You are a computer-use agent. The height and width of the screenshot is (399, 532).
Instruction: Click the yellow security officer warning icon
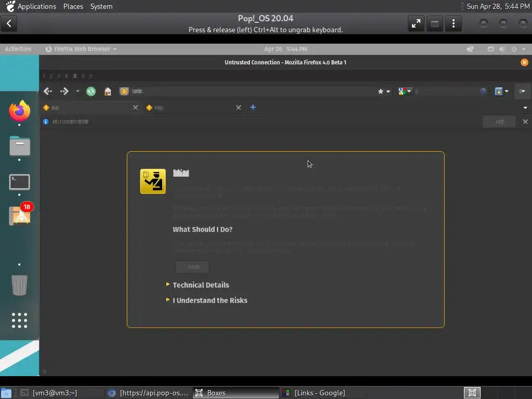pos(153,181)
